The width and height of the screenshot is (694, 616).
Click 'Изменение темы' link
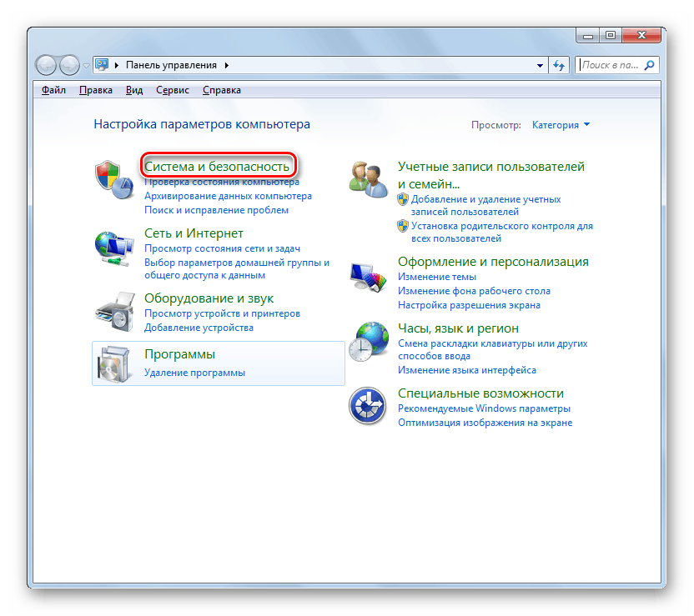click(x=437, y=277)
